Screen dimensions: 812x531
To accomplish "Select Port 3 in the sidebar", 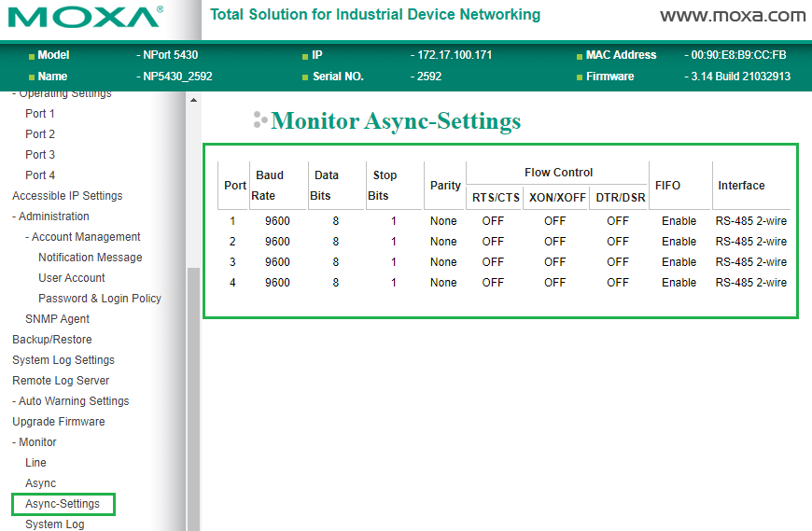I will click(x=40, y=155).
